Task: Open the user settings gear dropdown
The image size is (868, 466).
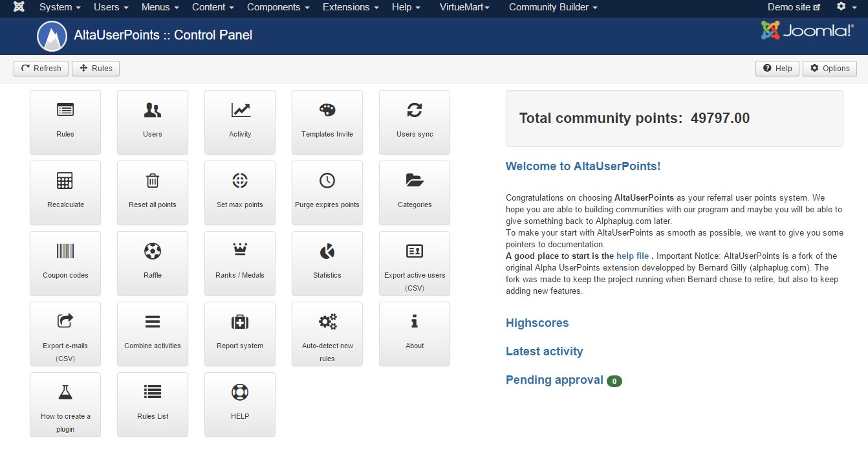Action: (845, 7)
